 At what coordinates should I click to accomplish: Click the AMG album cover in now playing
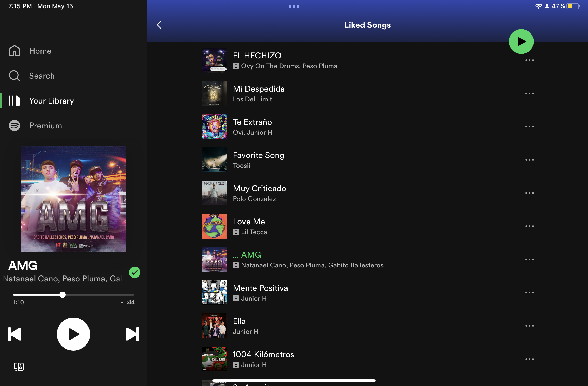pos(74,199)
